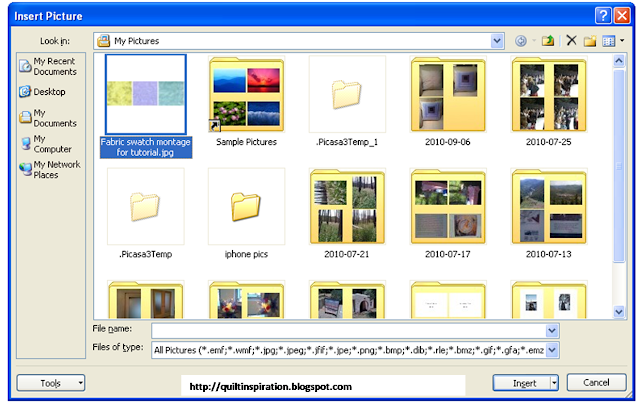Screen dimensions: 640x408
Task: Expand the File name dropdown arrow
Action: [552, 330]
